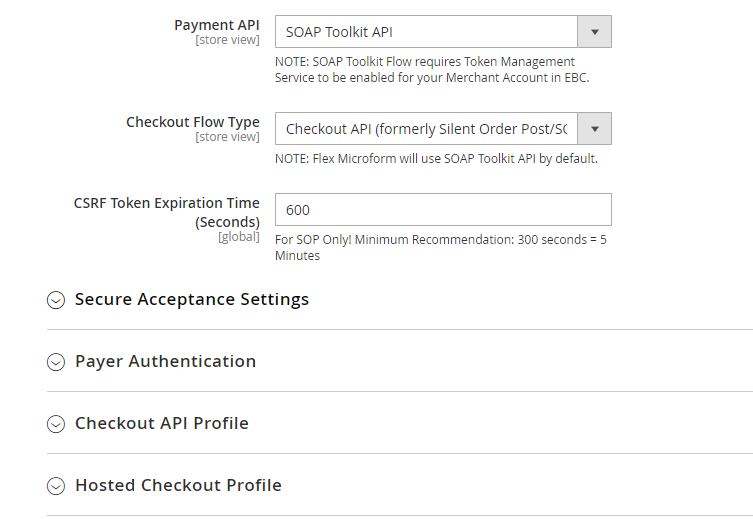Click the CSRF Token Expiration Time label
Image resolution: width=753 pixels, height=519 pixels.
[166, 212]
